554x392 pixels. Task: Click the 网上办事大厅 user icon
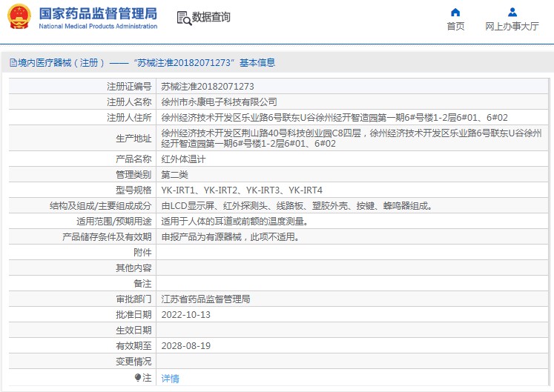pos(512,13)
